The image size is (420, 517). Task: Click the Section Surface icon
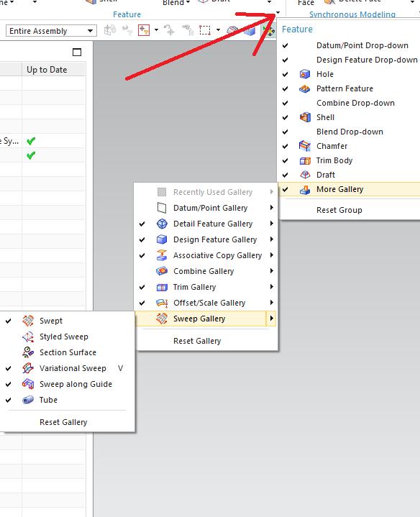point(28,352)
